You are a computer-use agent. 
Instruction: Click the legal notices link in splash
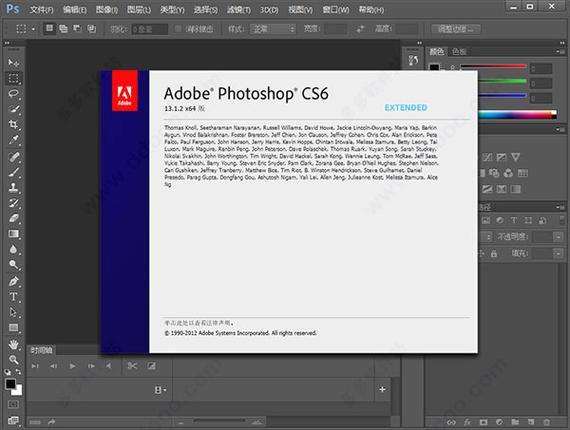(x=199, y=323)
